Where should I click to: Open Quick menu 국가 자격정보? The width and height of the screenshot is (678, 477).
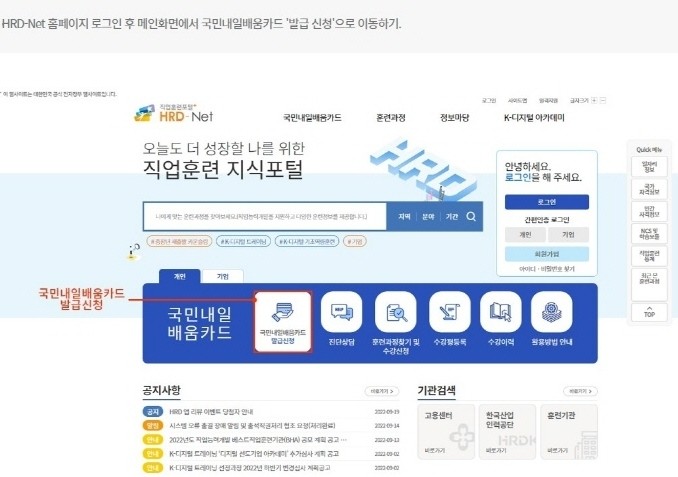pyautogui.click(x=649, y=189)
